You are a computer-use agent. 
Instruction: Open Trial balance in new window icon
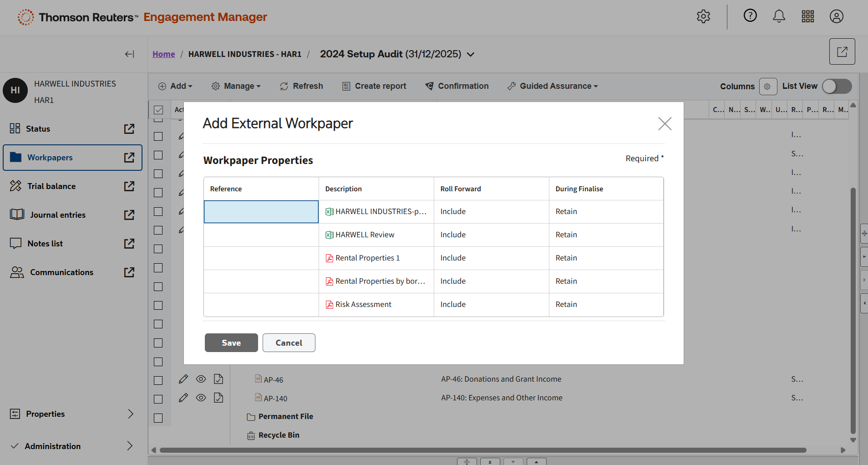tap(129, 186)
